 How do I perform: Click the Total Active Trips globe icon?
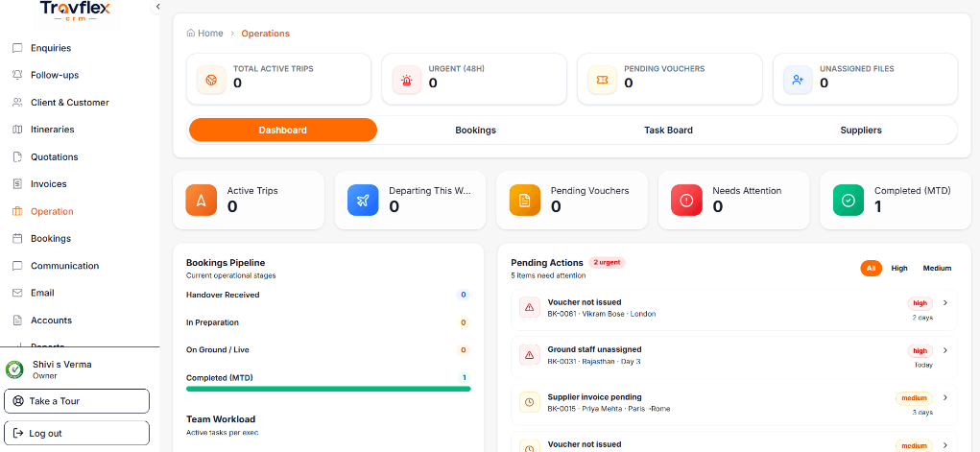[211, 80]
